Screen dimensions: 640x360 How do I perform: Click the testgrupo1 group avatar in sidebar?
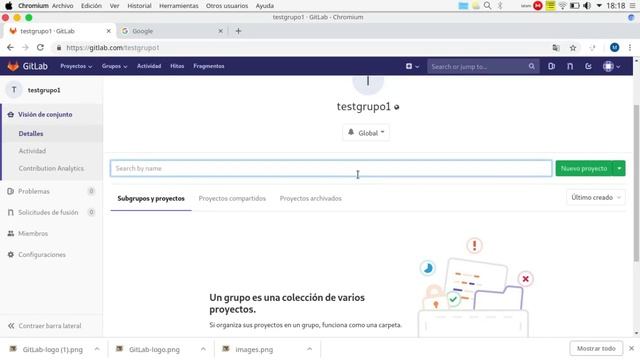coord(14,90)
